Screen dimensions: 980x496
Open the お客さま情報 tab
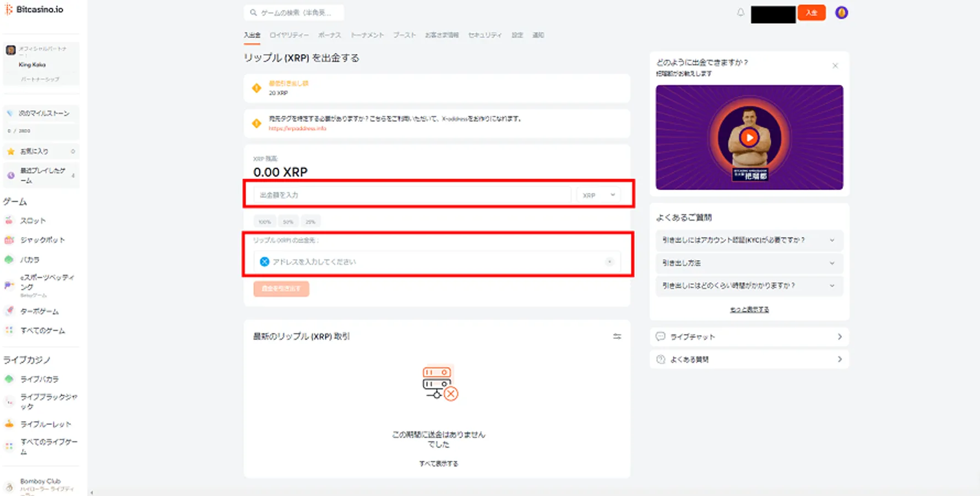click(x=442, y=35)
